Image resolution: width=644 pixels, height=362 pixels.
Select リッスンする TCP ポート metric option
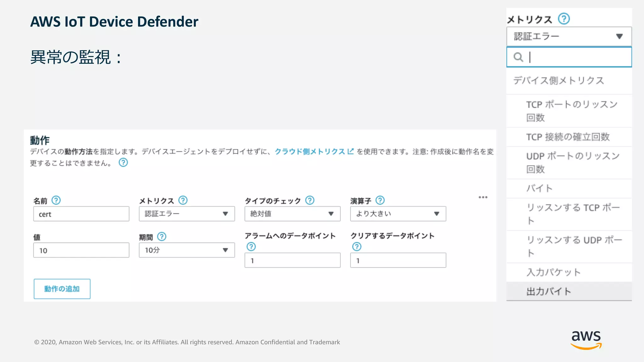569,214
